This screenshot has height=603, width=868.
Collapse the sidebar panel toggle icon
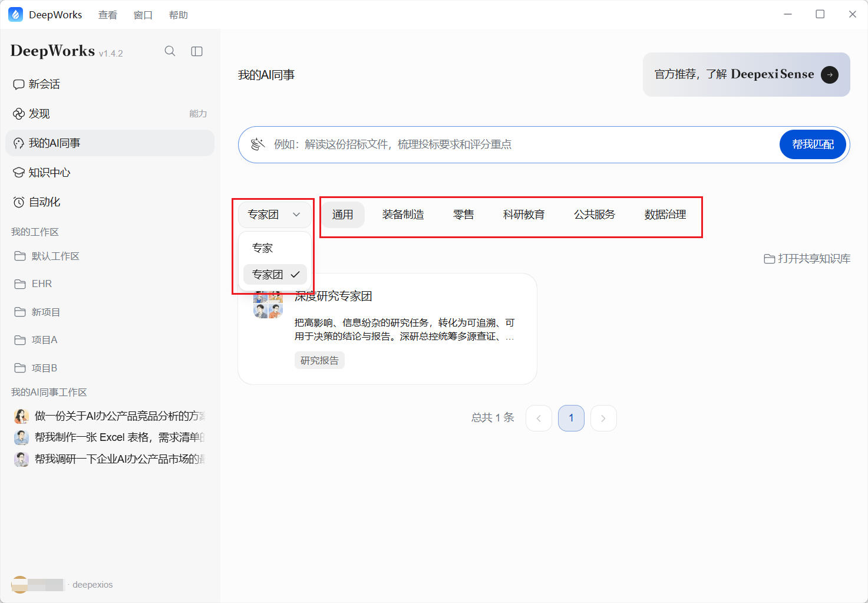point(197,51)
